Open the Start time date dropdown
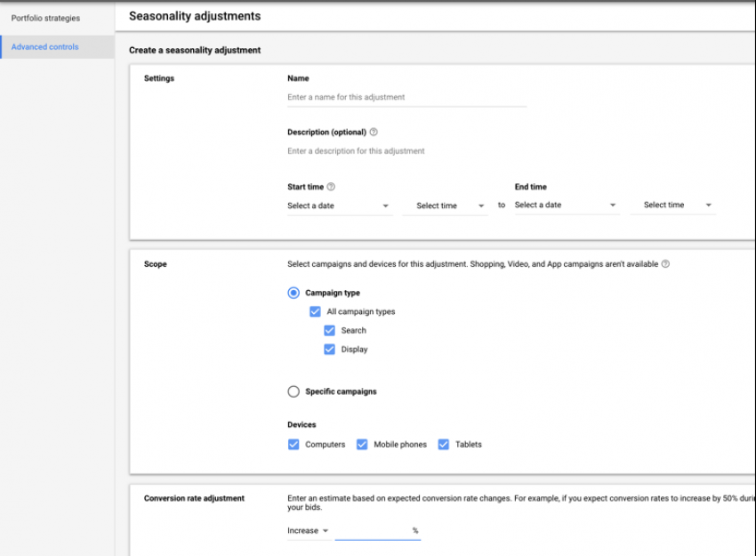Image resolution: width=756 pixels, height=556 pixels. [x=340, y=205]
